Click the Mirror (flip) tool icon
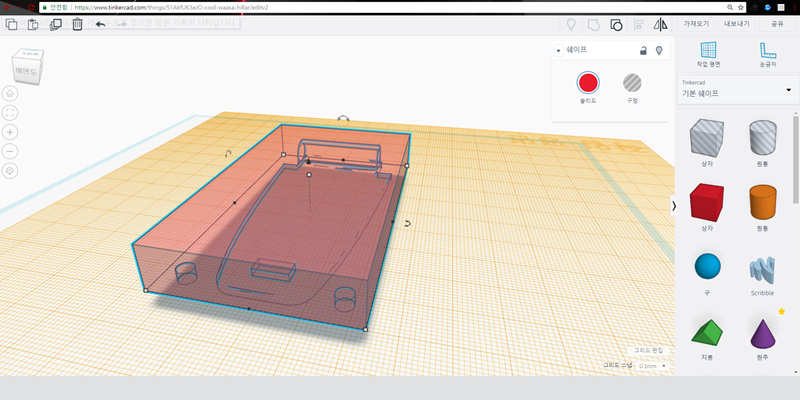 coord(661,24)
